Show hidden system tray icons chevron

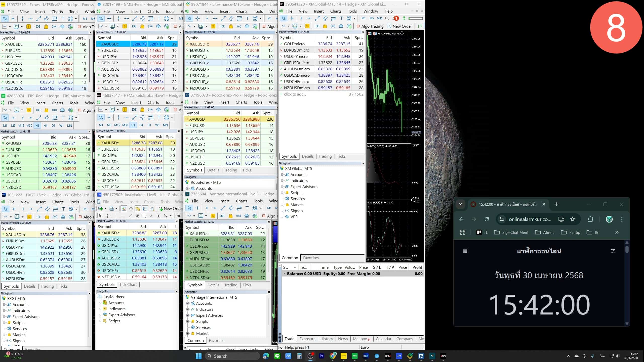coord(568,356)
